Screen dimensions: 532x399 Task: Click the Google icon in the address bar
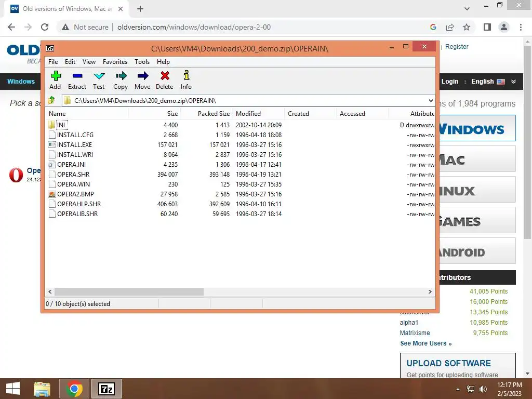433,27
